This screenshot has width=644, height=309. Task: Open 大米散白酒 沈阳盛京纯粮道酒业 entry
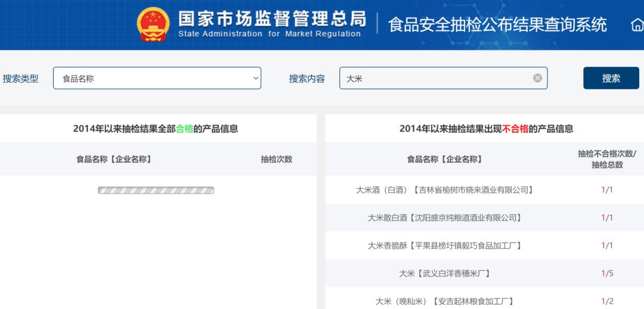(444, 218)
